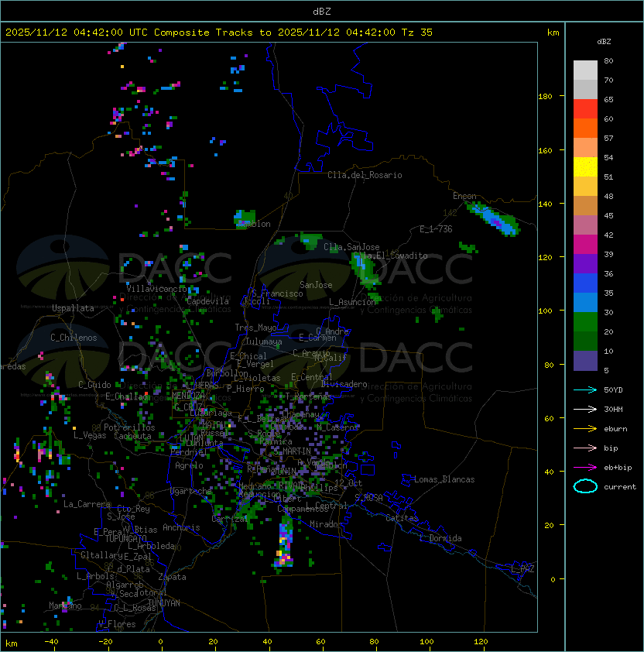Click the 'eb+bip' legend label
The height and width of the screenshot is (652, 644).
(x=618, y=468)
